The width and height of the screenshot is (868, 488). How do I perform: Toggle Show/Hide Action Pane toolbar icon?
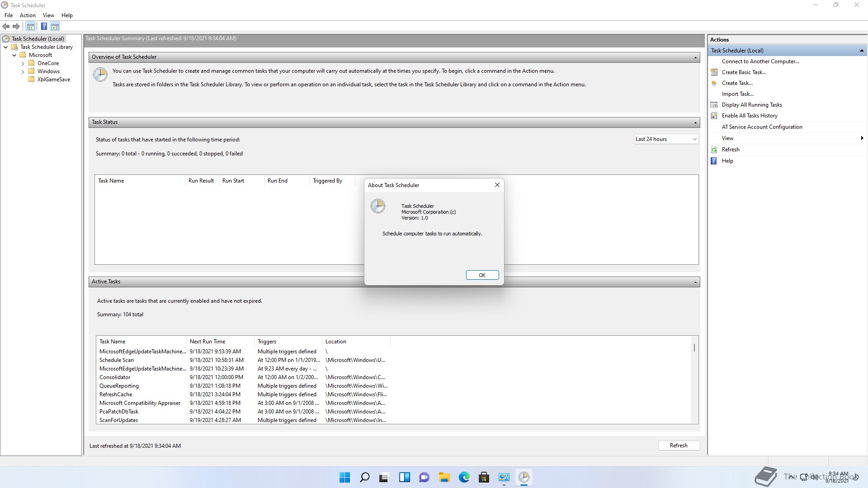[x=55, y=26]
